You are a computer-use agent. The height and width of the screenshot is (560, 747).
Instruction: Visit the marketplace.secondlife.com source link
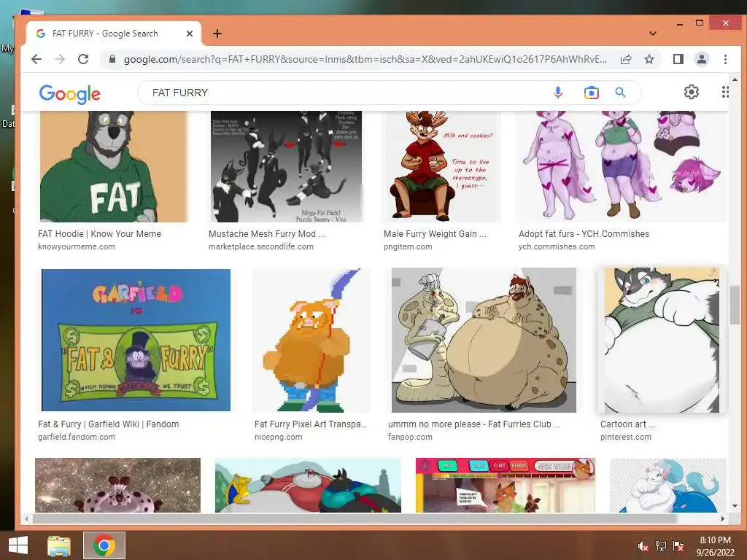tap(261, 246)
